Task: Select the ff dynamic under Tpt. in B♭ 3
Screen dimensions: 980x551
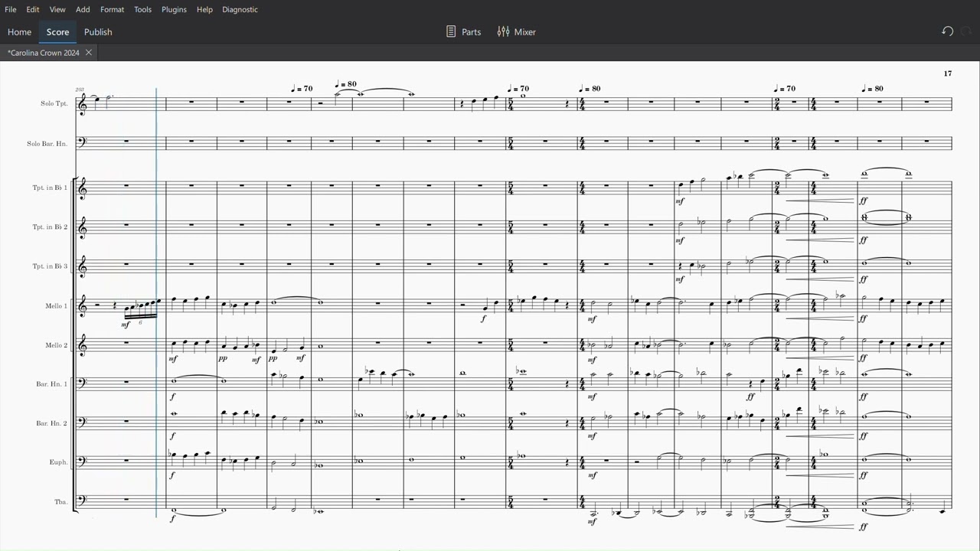Action: 864,279
